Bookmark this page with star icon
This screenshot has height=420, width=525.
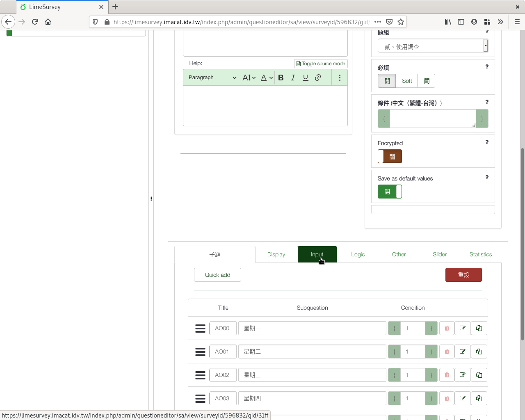pos(401,22)
